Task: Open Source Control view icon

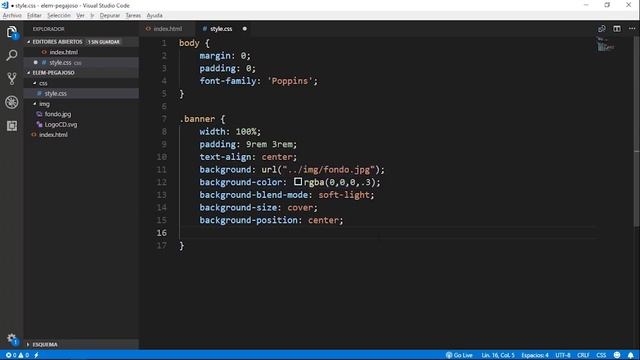Action: [12, 78]
